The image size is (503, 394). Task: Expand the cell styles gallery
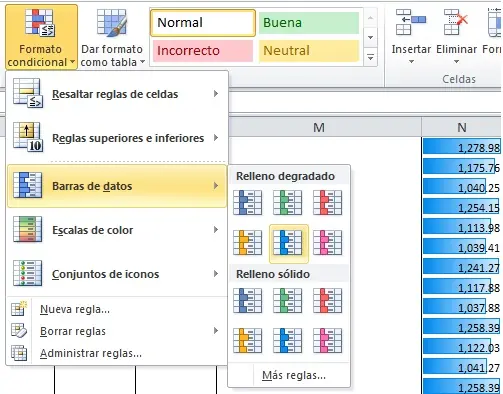pos(370,57)
